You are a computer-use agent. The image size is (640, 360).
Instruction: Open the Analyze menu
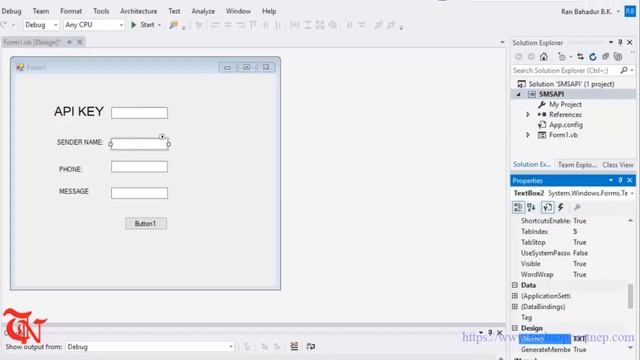pos(203,11)
